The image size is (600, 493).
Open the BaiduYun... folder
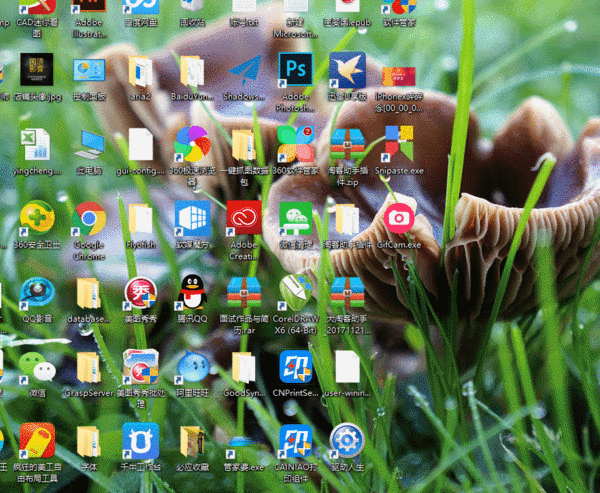[192, 71]
